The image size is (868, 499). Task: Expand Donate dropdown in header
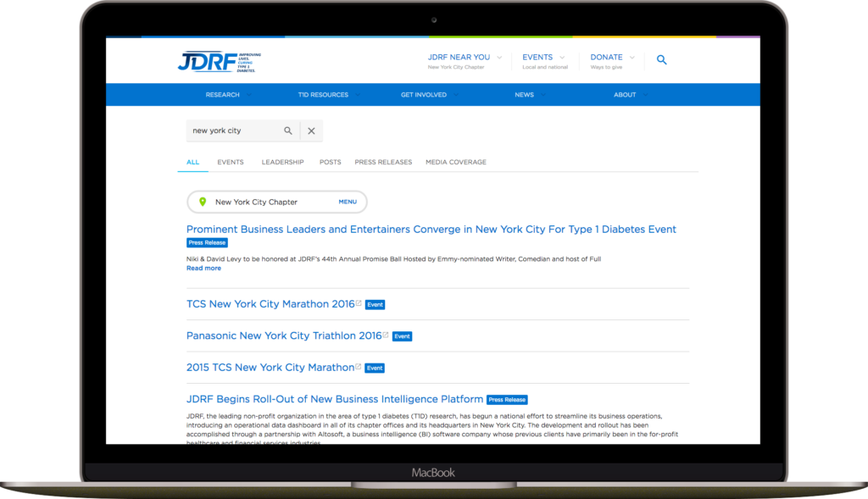632,58
